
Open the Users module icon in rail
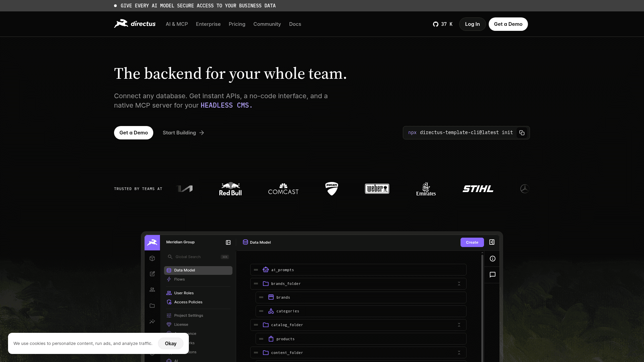tap(152, 290)
